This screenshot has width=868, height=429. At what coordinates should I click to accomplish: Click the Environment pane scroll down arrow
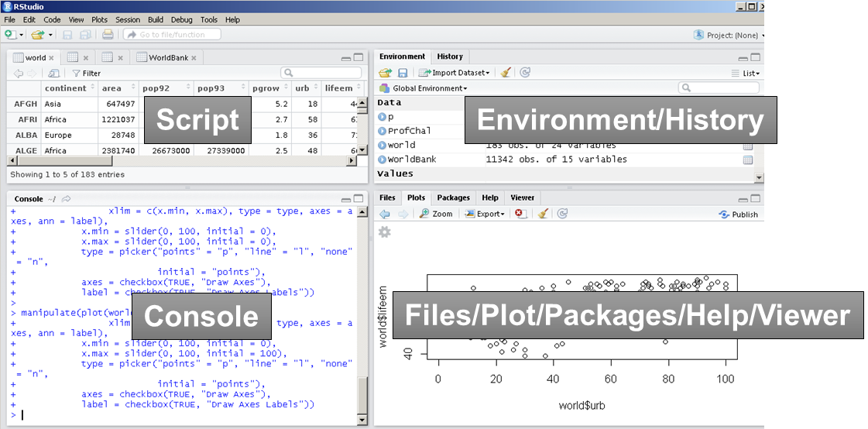click(759, 177)
